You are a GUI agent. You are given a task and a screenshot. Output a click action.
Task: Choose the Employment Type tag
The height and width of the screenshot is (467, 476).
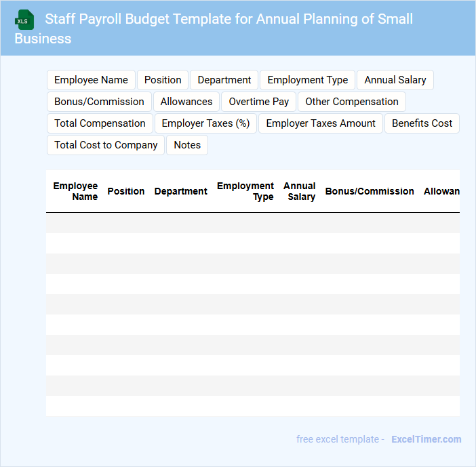coord(308,80)
